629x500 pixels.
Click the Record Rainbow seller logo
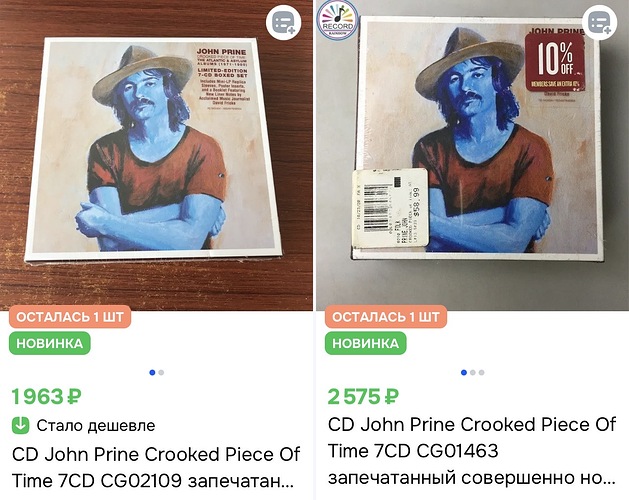(x=337, y=20)
